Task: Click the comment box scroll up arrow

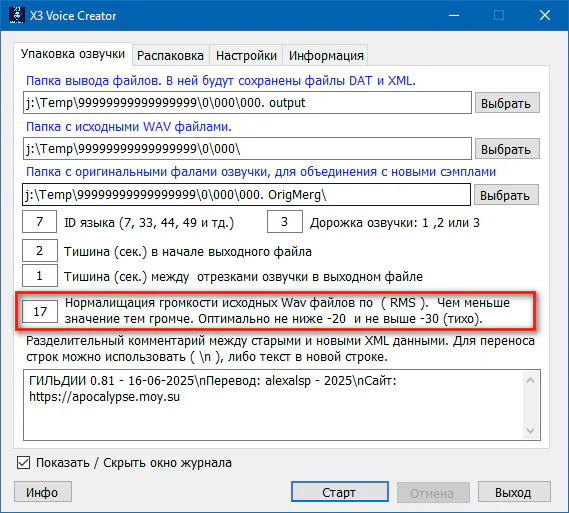Action: click(530, 380)
